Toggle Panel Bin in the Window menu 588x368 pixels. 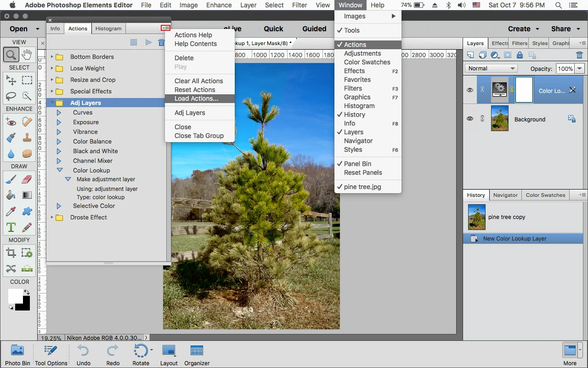(x=368, y=164)
